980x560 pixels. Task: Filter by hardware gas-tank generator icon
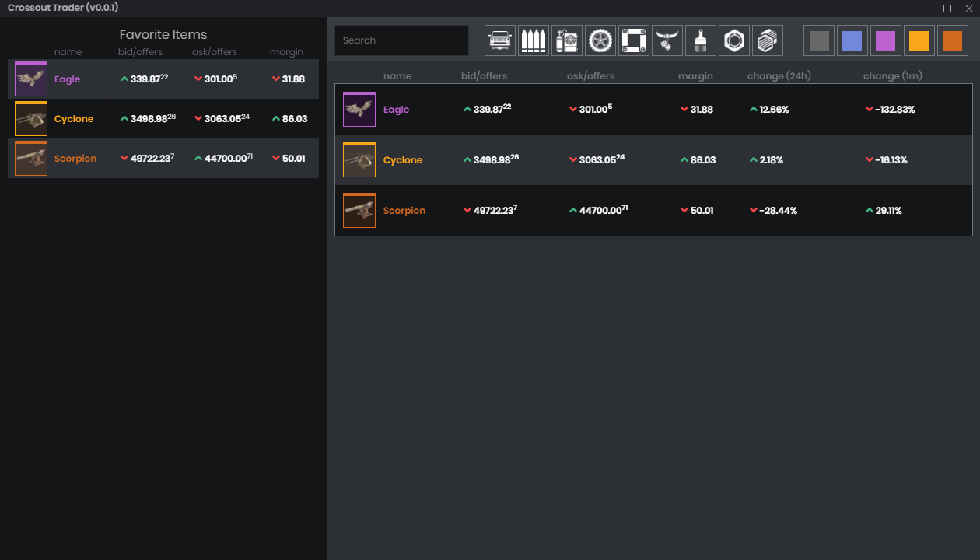[567, 40]
